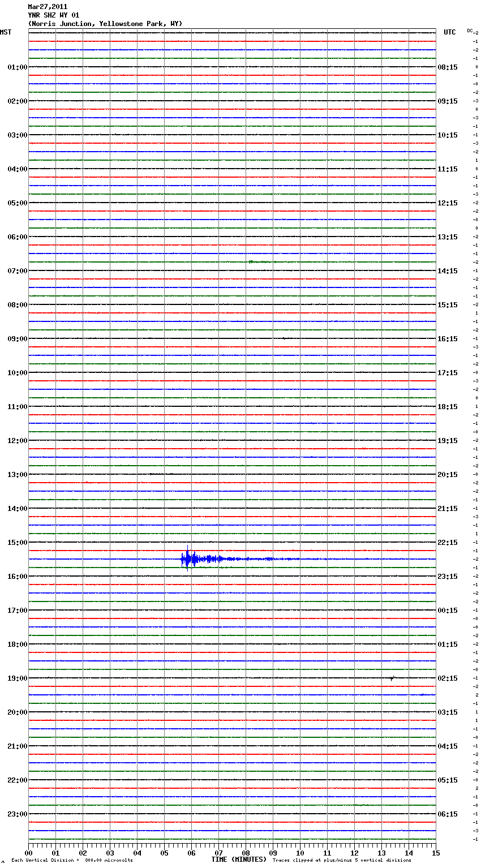Click the 10 minute tick label

pos(300,853)
